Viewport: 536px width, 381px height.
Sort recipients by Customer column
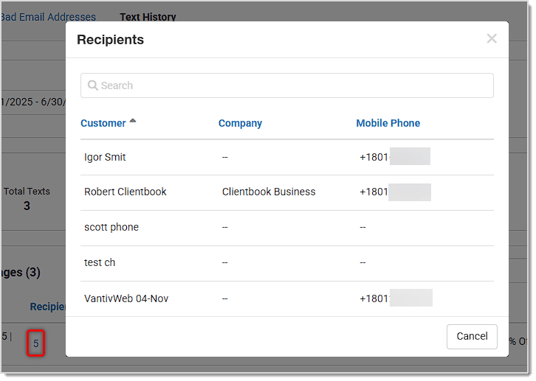click(104, 124)
